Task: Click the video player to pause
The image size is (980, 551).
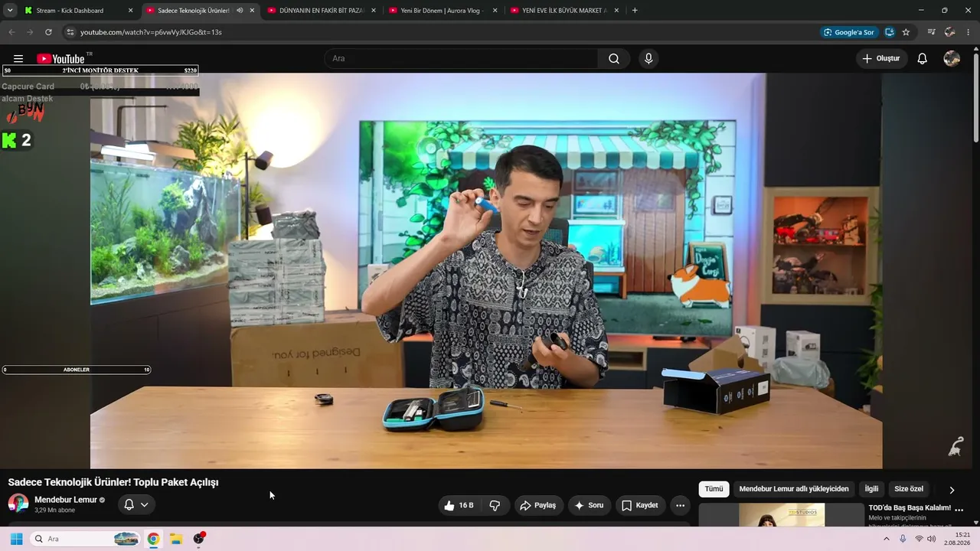Action: coord(486,271)
